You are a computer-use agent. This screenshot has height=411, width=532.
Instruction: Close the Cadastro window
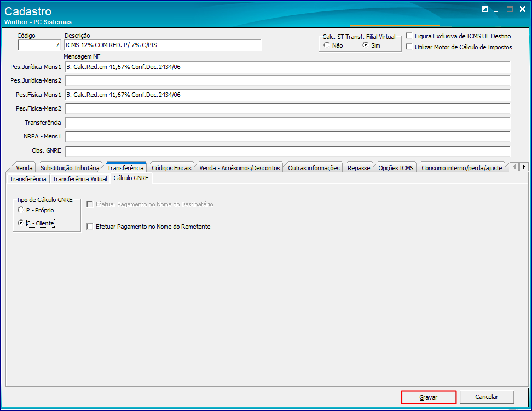pyautogui.click(x=523, y=9)
